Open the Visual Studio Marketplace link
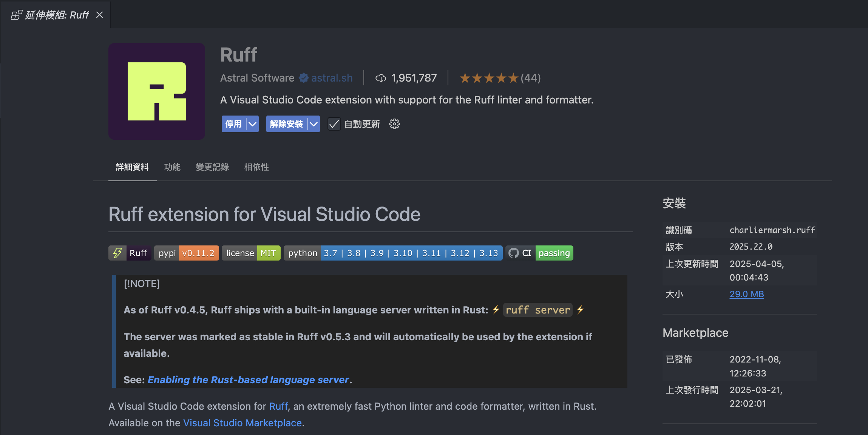Image resolution: width=868 pixels, height=435 pixels. point(242,423)
